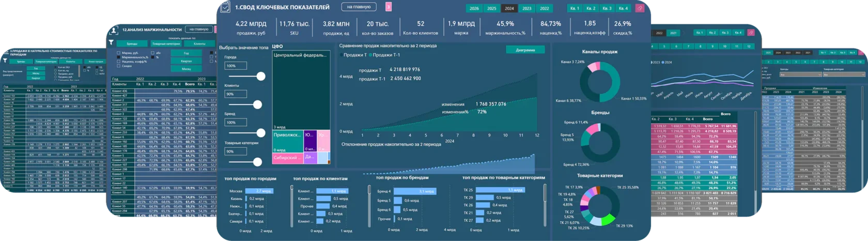Click the Клиент 317 row in the margin analysis table
The image size is (868, 241).
coord(164,104)
